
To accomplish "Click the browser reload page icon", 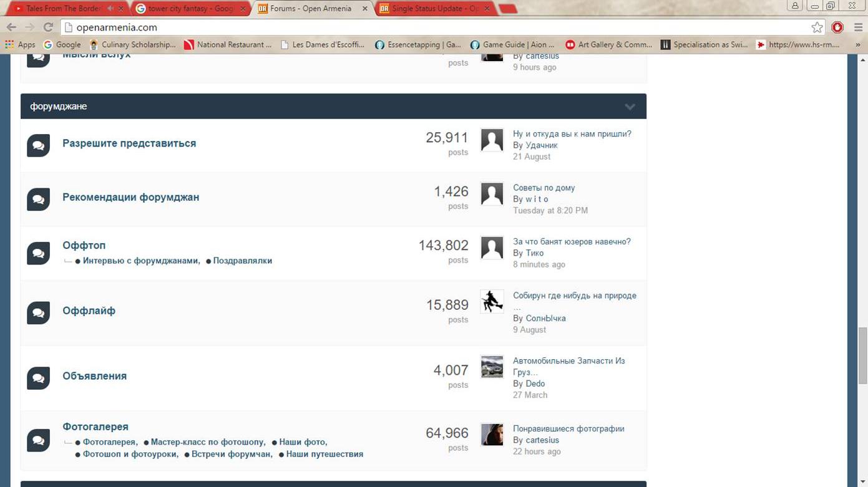I will point(48,27).
